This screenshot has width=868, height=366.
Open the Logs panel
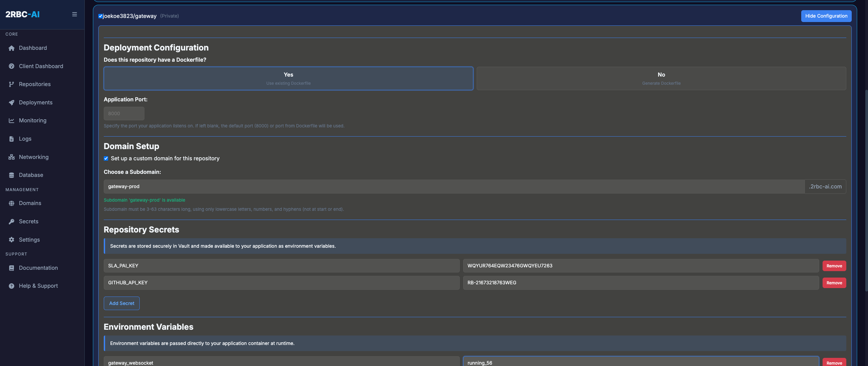click(x=24, y=139)
